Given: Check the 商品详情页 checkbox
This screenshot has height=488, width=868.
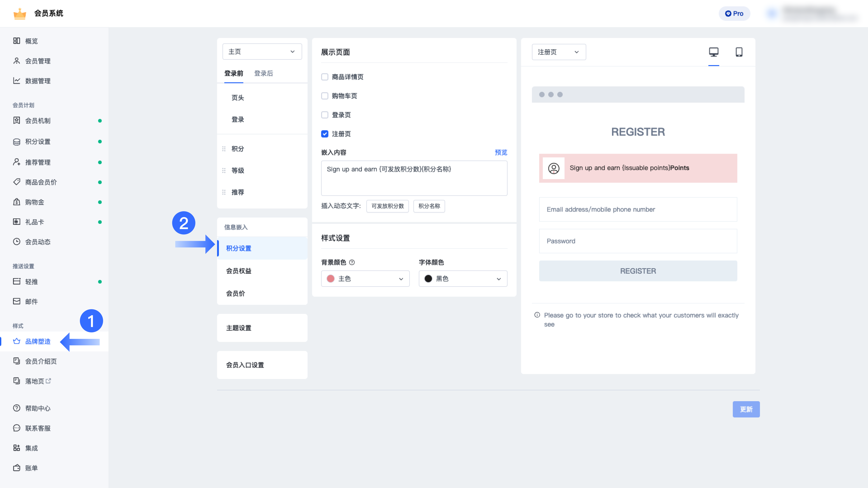Looking at the screenshot, I should pyautogui.click(x=324, y=77).
